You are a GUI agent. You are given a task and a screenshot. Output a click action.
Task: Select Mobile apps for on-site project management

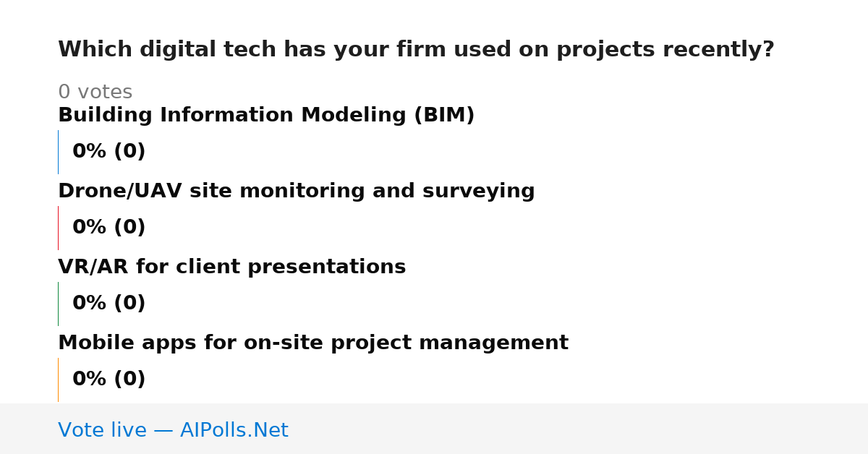tap(313, 343)
